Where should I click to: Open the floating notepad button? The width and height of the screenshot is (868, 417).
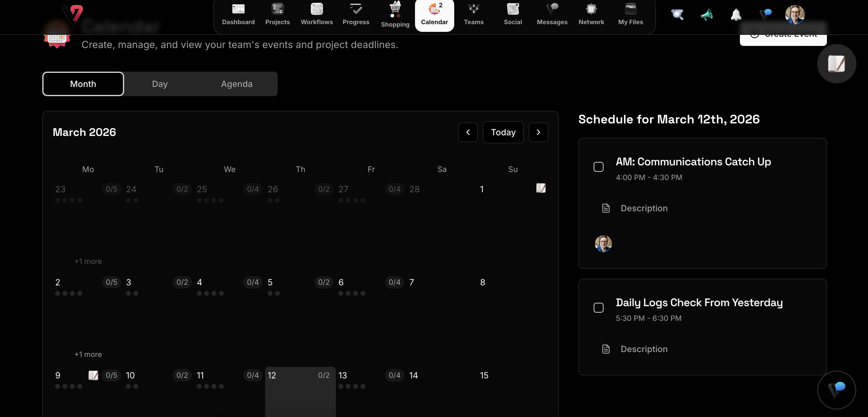coord(836,64)
